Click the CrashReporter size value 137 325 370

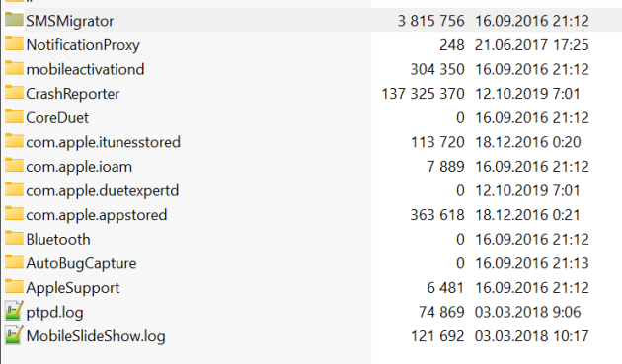coord(423,94)
